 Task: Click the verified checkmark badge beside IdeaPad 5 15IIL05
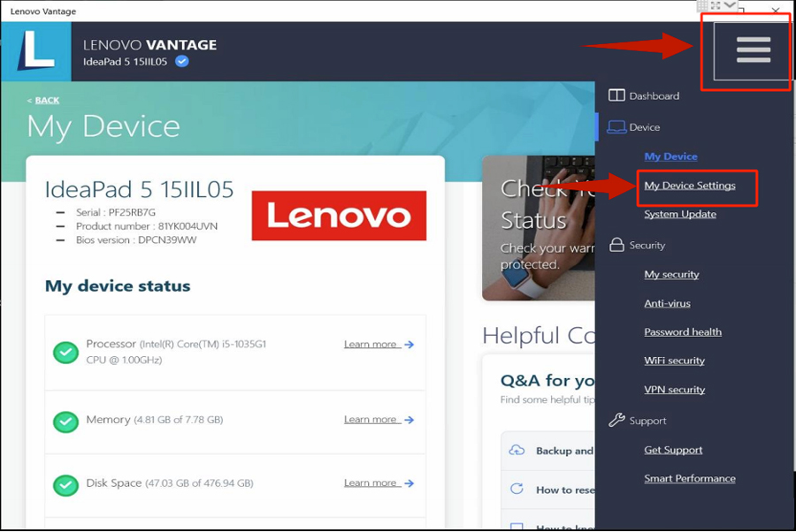tap(182, 61)
